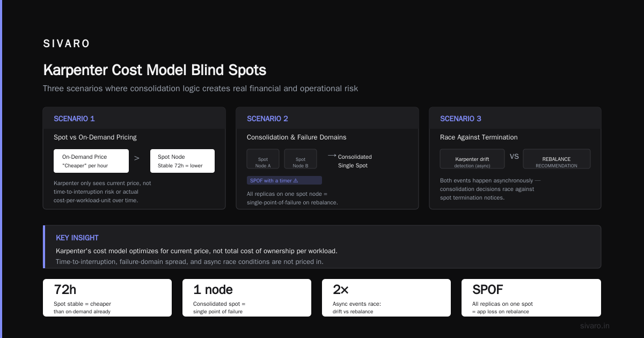Screen dimensions: 644x338
Task: Click the '2×' async events stat card
Action: [386, 298]
